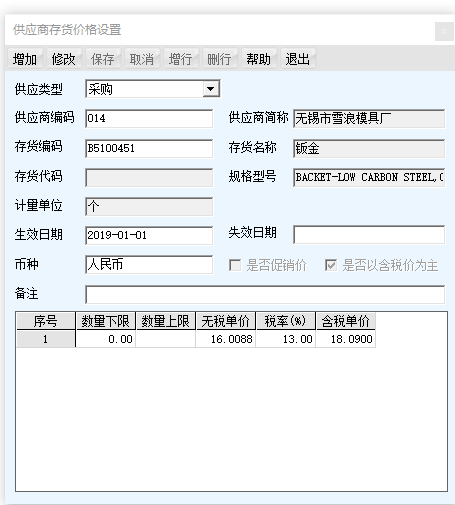The image size is (455, 505).
Task: Select the 无税单价 cell showing 16.0088
Action: [x=226, y=339]
